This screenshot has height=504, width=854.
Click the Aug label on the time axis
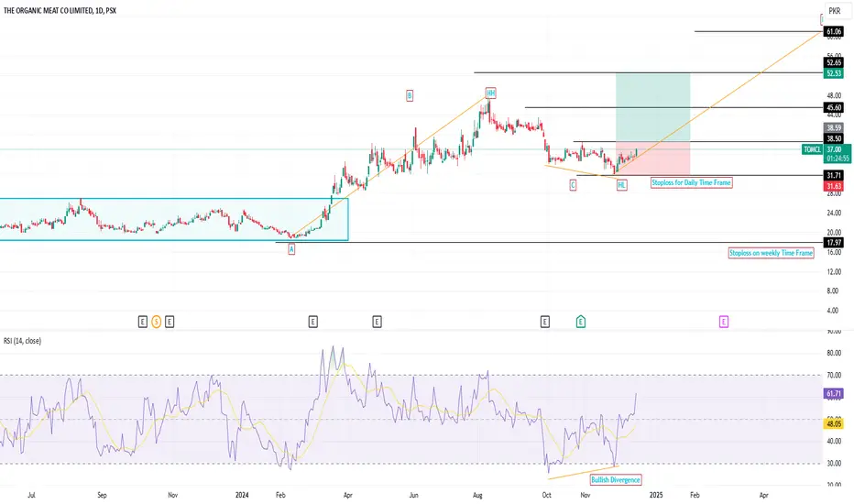tap(477, 495)
